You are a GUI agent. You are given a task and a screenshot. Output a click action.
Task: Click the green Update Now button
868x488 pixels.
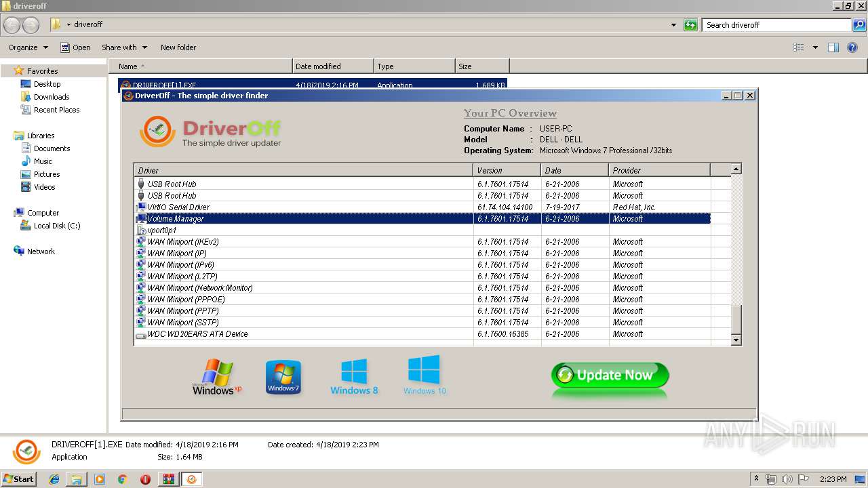pyautogui.click(x=610, y=375)
